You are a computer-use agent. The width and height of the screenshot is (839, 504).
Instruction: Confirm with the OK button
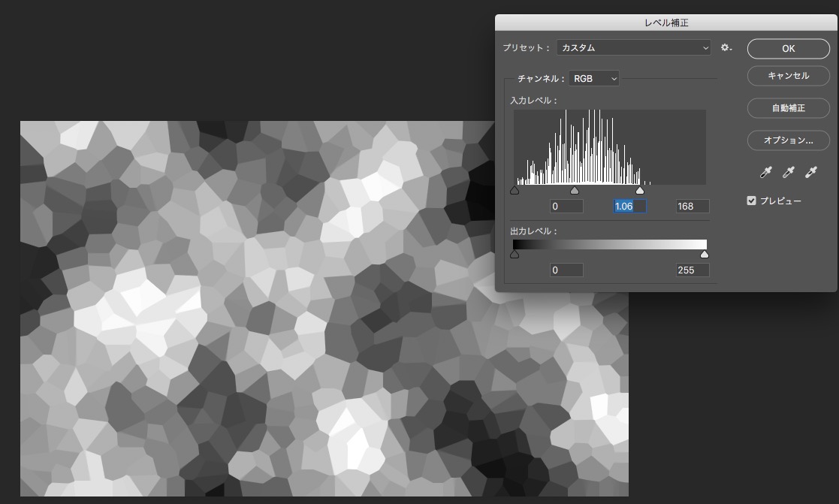tap(788, 49)
